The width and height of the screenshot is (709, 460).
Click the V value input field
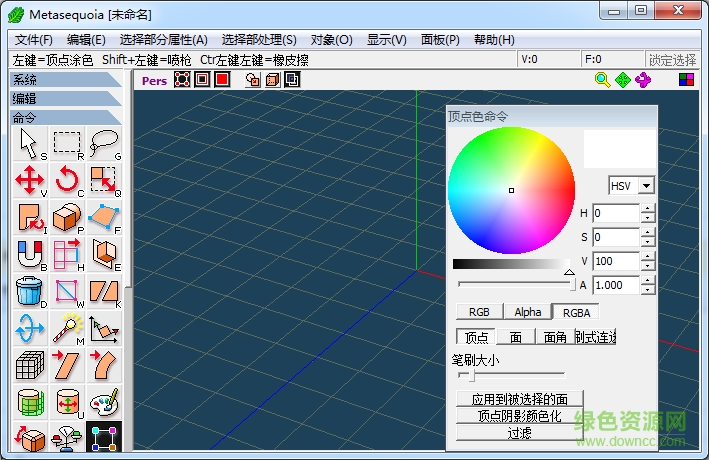tap(615, 261)
